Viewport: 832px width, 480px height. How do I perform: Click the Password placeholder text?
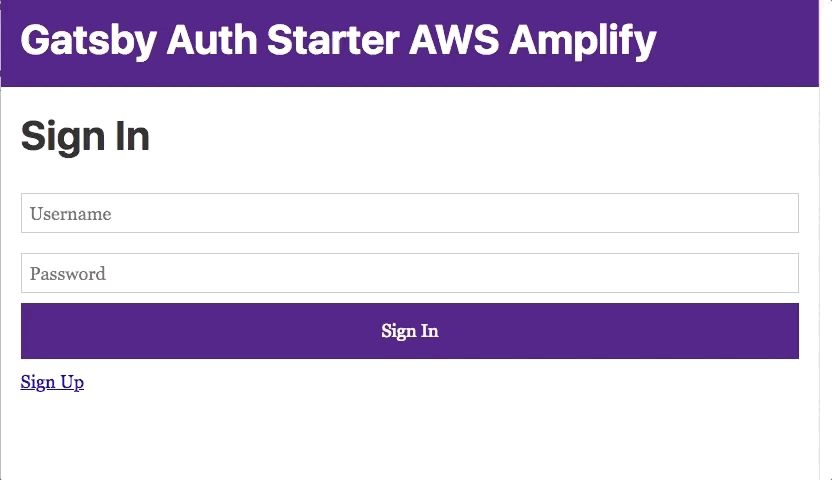coord(68,274)
